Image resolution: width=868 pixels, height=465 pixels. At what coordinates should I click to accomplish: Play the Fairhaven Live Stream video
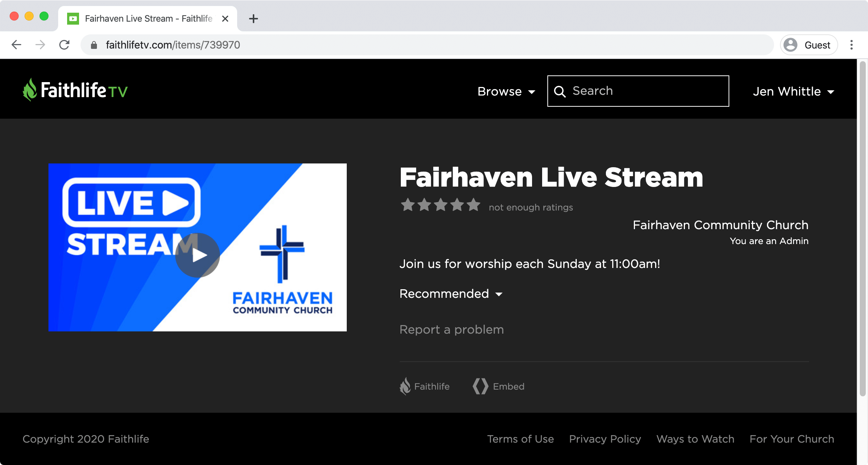point(198,255)
